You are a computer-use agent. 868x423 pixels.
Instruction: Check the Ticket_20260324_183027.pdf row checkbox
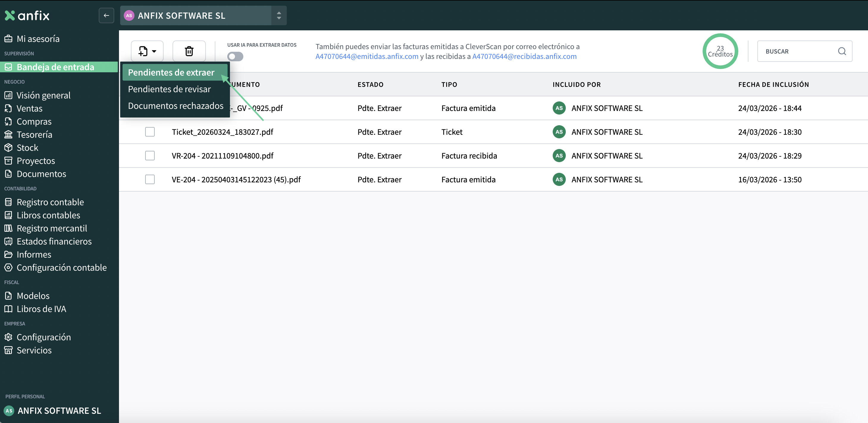150,132
